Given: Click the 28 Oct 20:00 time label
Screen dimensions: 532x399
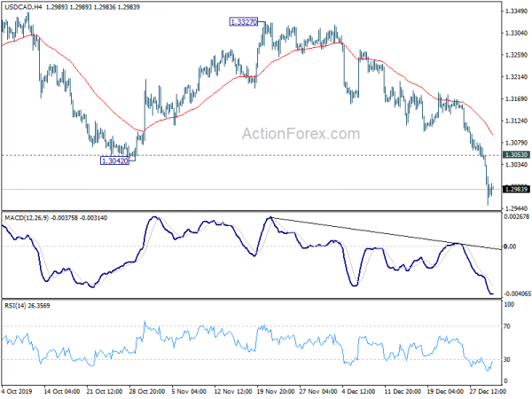Looking at the screenshot, I should 146,391.
